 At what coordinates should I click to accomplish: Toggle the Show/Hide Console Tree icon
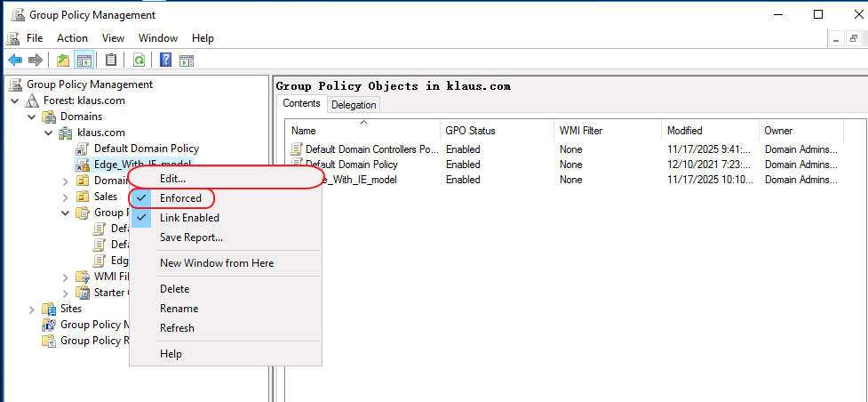point(84,60)
